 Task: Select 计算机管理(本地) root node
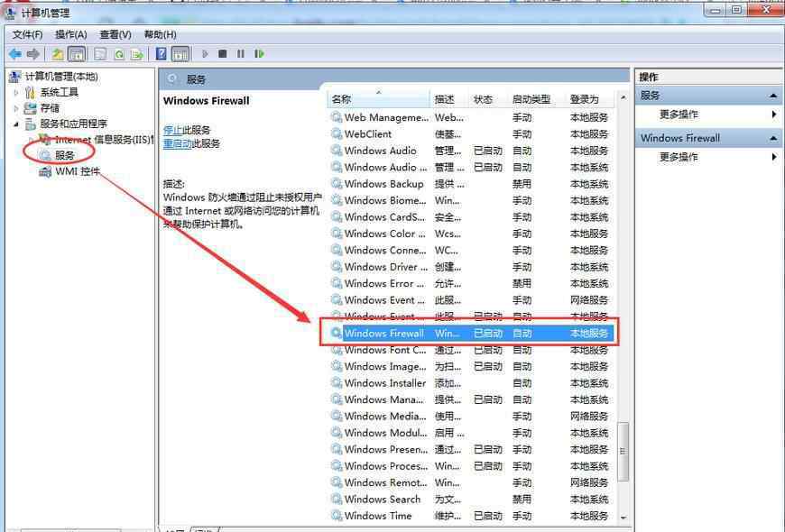(x=61, y=77)
